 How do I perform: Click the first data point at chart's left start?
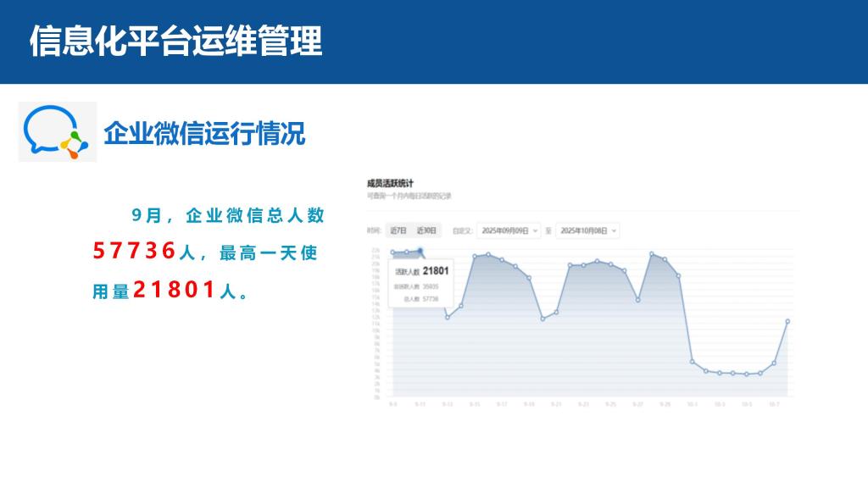(x=392, y=252)
